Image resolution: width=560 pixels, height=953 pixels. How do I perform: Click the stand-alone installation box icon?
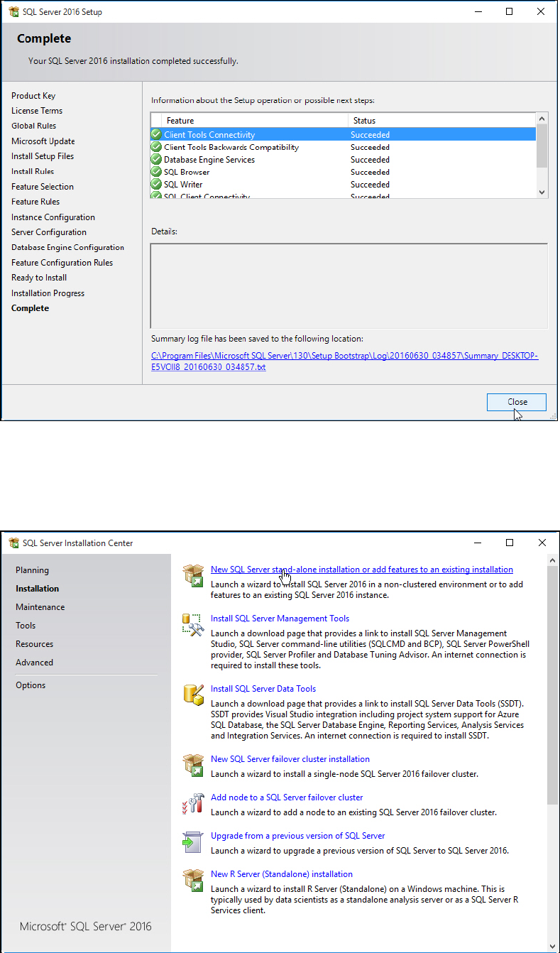pyautogui.click(x=193, y=576)
